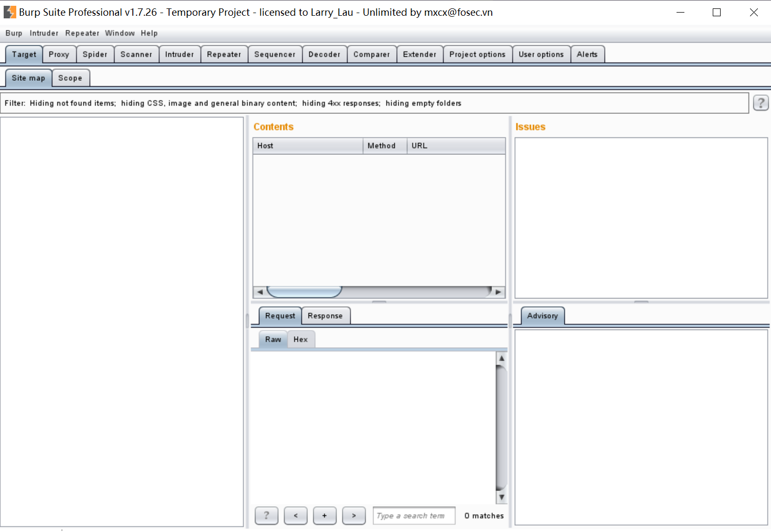
Task: Sort the Contents table by Host column
Action: [308, 145]
